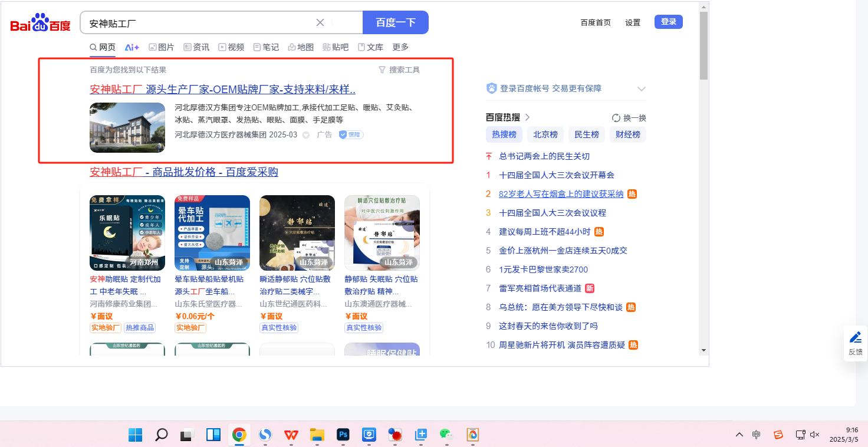This screenshot has height=447, width=868.
Task: Expand the small arrow next to 广告 label
Action: (305, 135)
